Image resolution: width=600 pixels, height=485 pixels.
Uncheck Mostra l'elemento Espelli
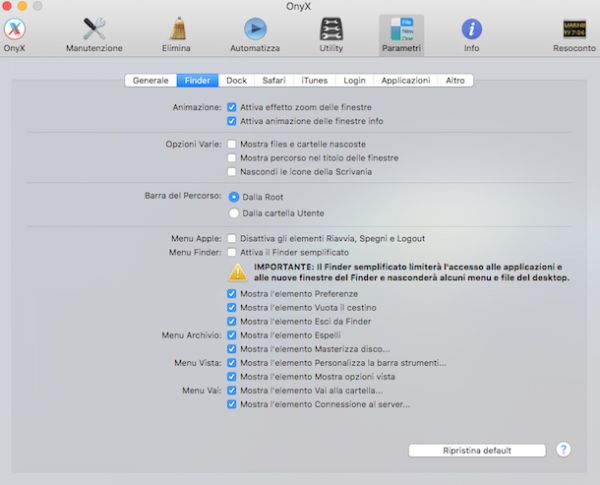pyautogui.click(x=232, y=335)
